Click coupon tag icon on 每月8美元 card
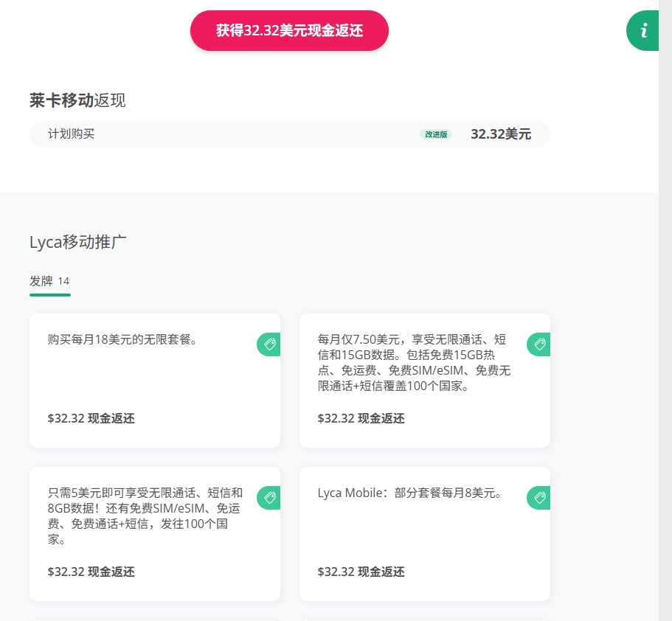Image resolution: width=672 pixels, height=621 pixels. (x=538, y=498)
